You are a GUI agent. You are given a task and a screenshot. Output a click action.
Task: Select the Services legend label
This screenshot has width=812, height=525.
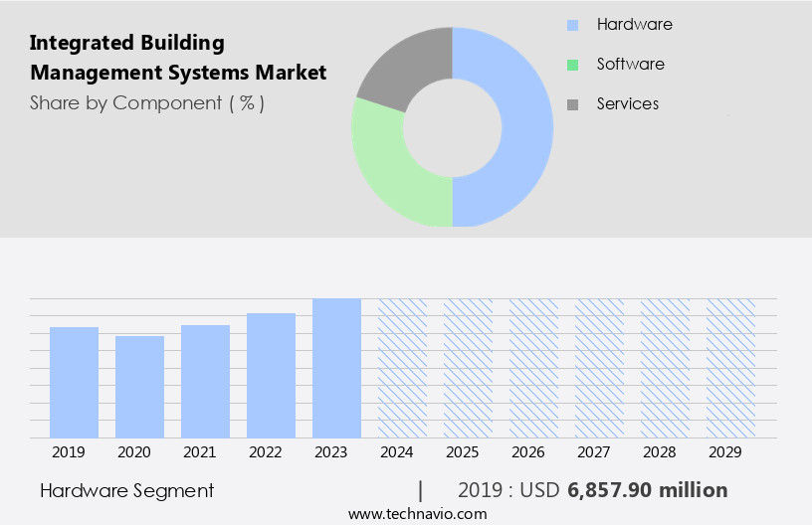[x=627, y=103]
